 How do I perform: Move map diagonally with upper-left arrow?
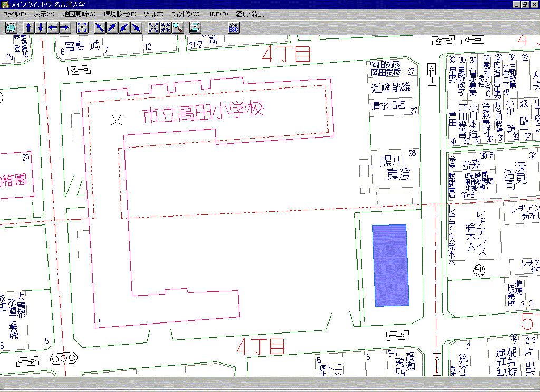(100, 27)
